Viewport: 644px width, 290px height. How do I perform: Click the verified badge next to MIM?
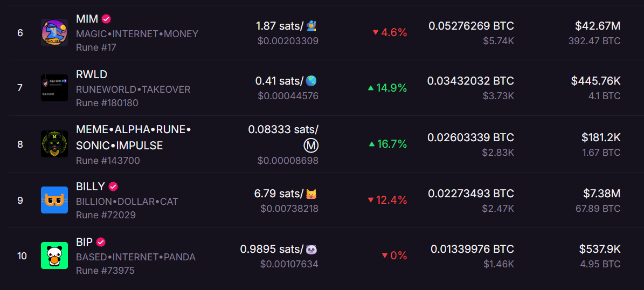coord(106,19)
